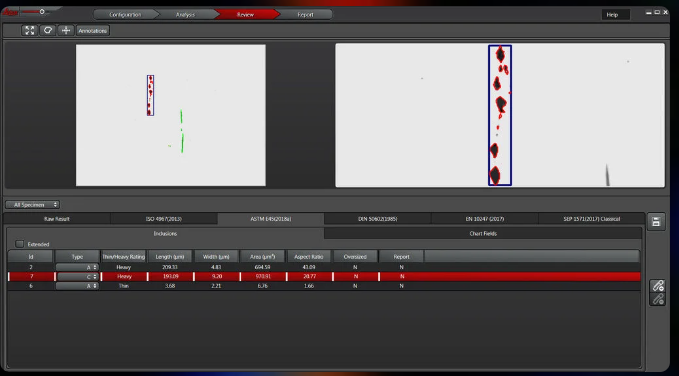The height and width of the screenshot is (376, 679).
Task: Sort by Thin/Heavy Rating column header
Action: [x=123, y=256]
